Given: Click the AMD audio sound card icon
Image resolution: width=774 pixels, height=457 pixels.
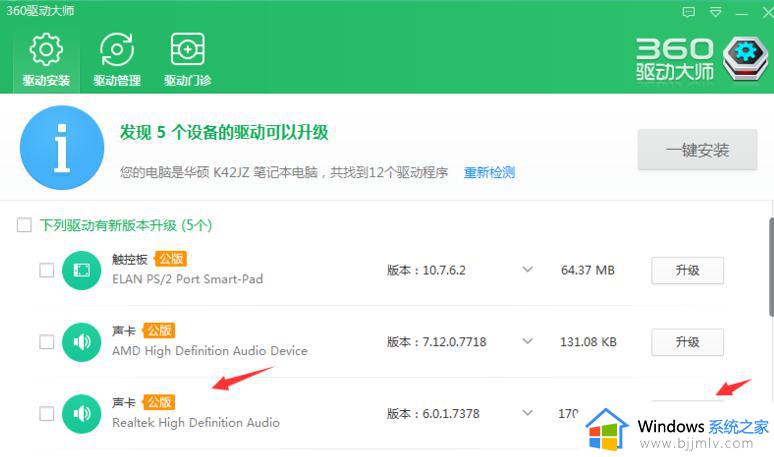Looking at the screenshot, I should coord(81,342).
